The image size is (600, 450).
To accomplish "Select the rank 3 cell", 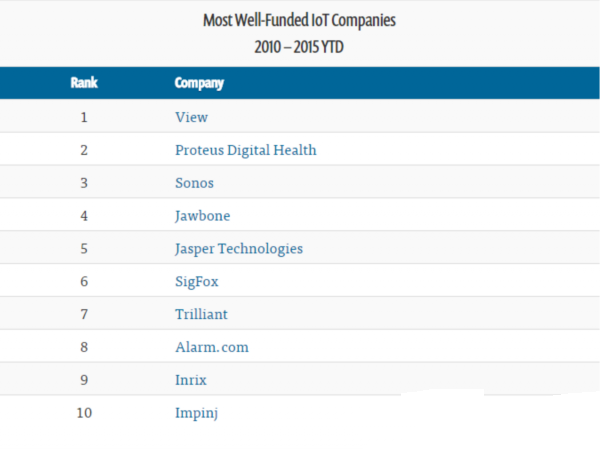I will [84, 183].
